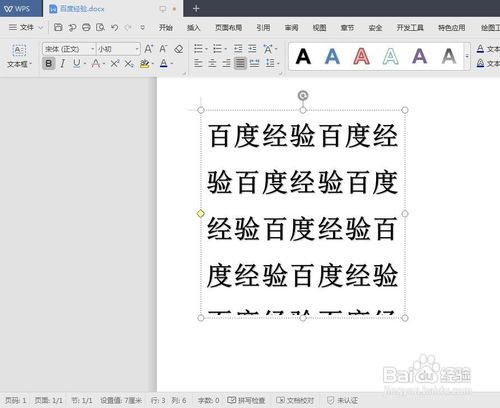Toggle Justify alignment
Screen dimensions: 500x408
coord(240,63)
